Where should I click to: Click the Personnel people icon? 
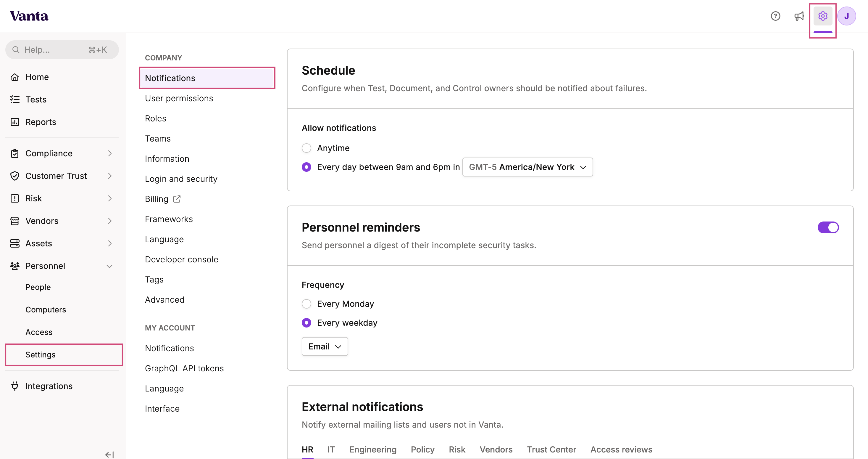[14, 266]
